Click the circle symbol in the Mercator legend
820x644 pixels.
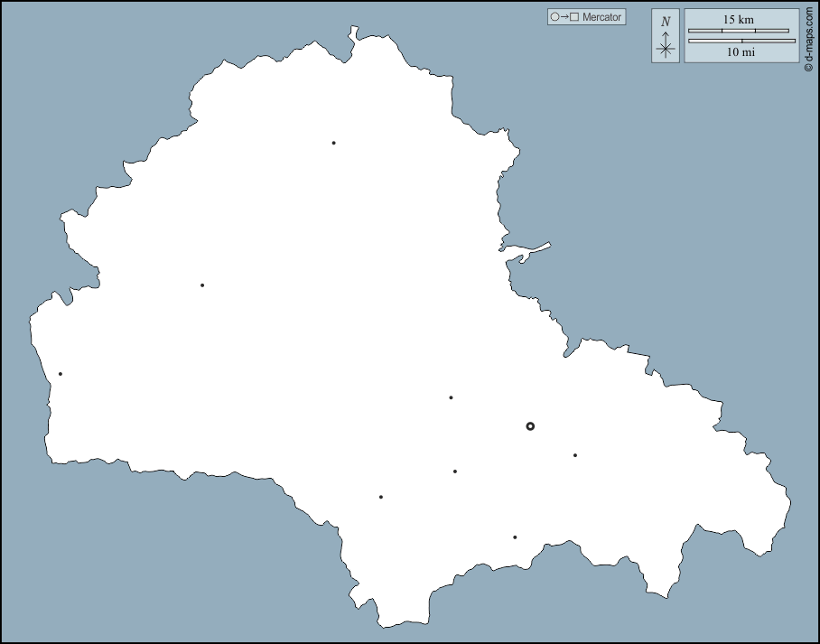coord(554,17)
